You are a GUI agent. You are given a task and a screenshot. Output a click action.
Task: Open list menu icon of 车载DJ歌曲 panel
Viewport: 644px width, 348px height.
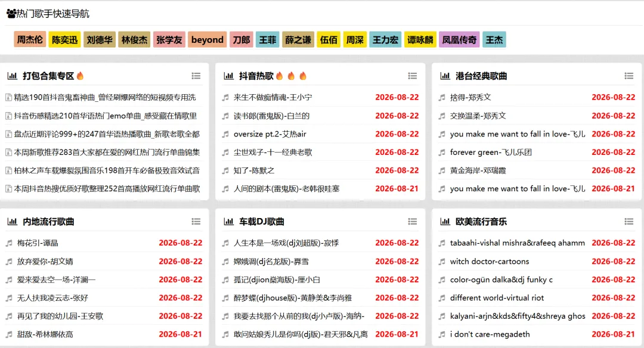[x=413, y=222]
